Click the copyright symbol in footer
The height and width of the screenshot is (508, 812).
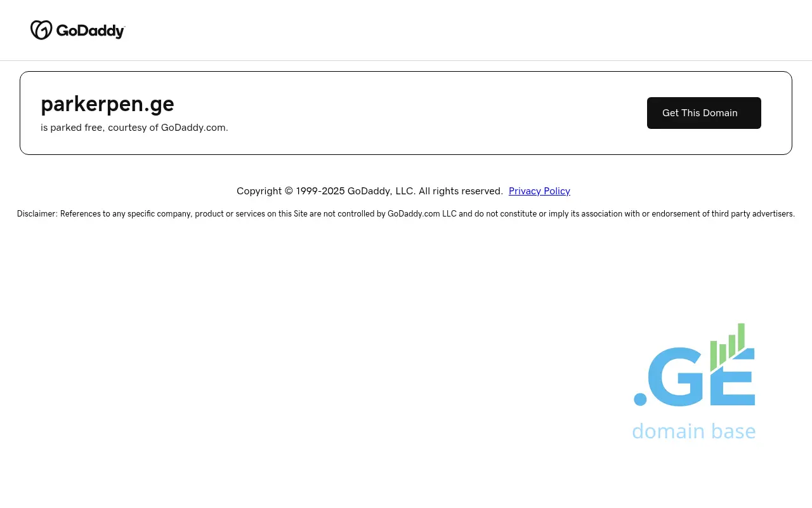pos(289,191)
